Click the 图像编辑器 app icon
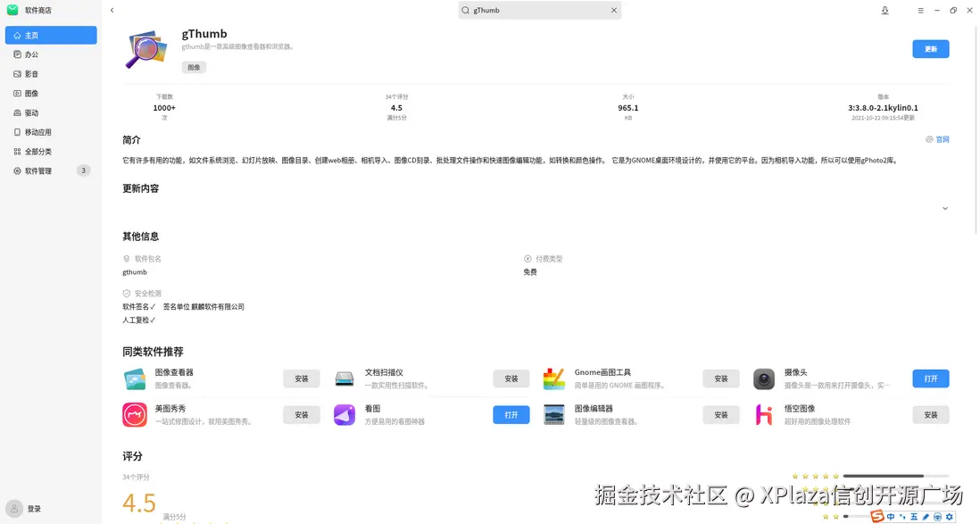The height and width of the screenshot is (524, 980). click(553, 414)
